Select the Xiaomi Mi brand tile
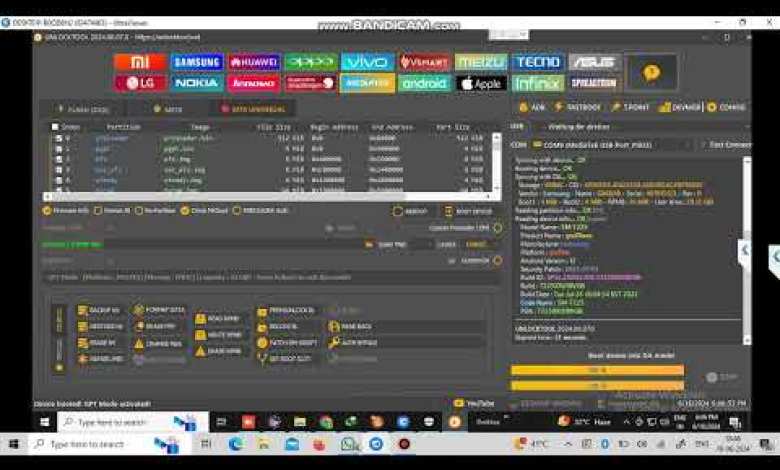Image resolution: width=780 pixels, height=470 pixels. coord(140,62)
